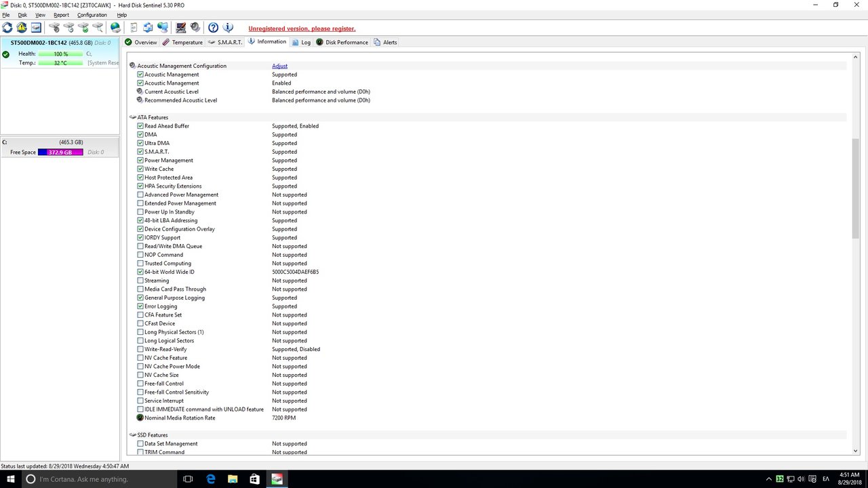Click the blue info 'i' toolbar icon

[229, 28]
